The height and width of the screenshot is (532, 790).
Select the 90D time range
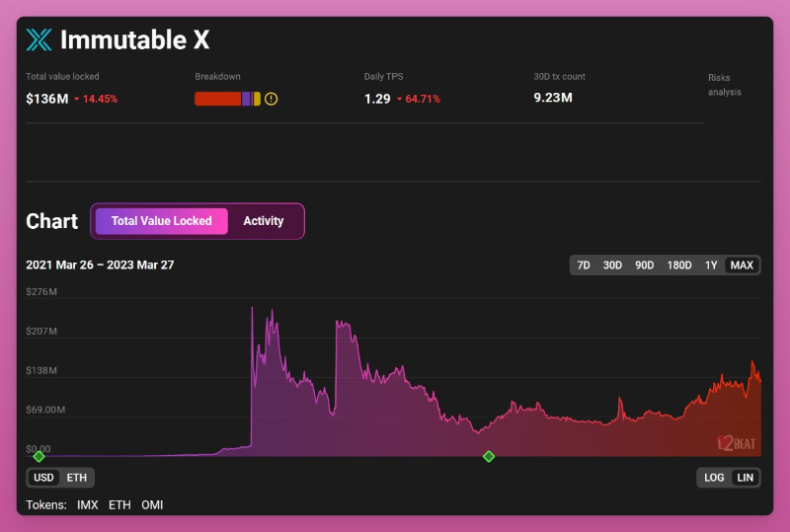645,265
